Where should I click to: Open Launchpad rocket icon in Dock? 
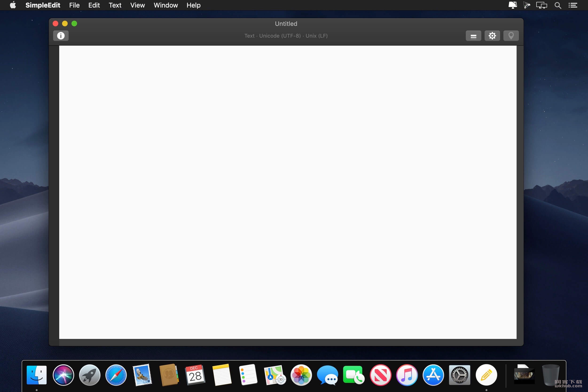click(x=90, y=375)
